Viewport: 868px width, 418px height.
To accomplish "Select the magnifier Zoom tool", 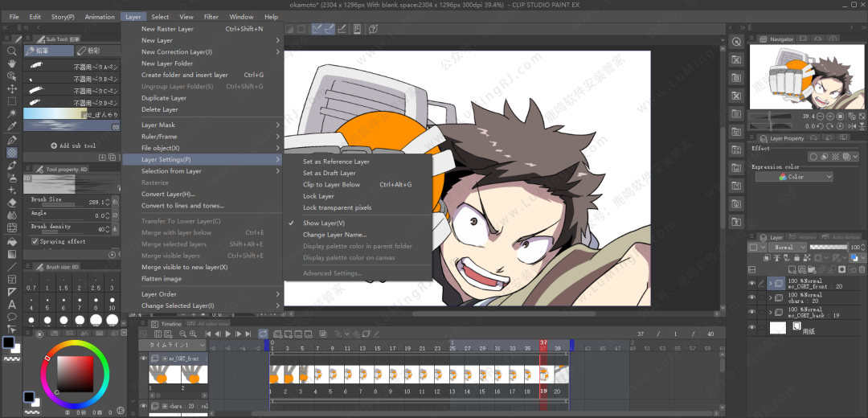I will [x=12, y=51].
